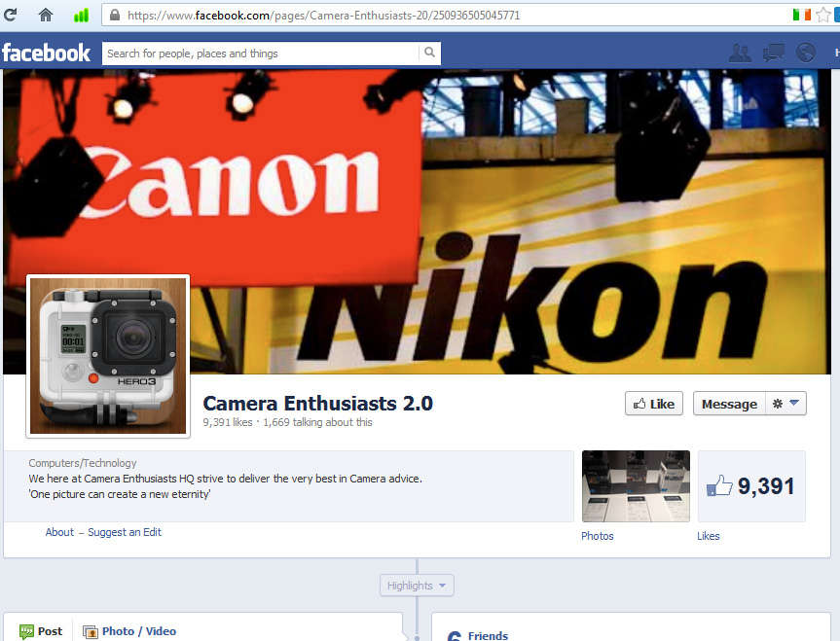Click the Facebook logo to go home
The image size is (840, 641).
pyautogui.click(x=47, y=53)
